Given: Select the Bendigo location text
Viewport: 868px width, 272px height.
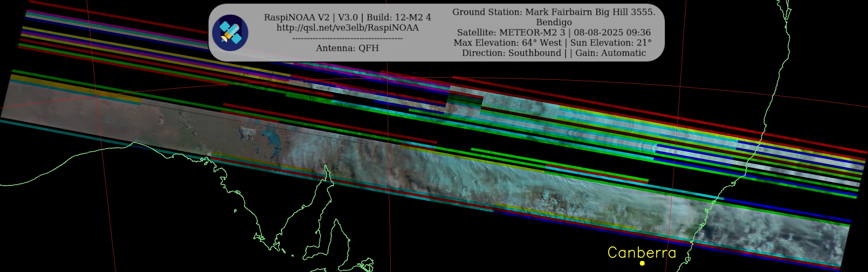Looking at the screenshot, I should (554, 22).
